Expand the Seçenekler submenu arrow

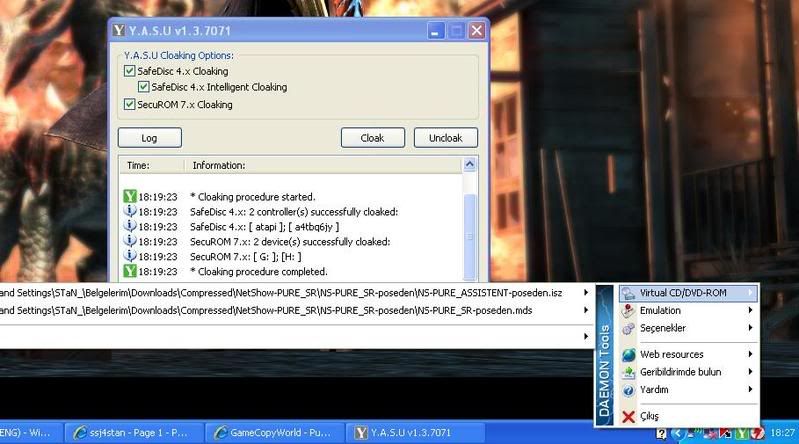750,328
